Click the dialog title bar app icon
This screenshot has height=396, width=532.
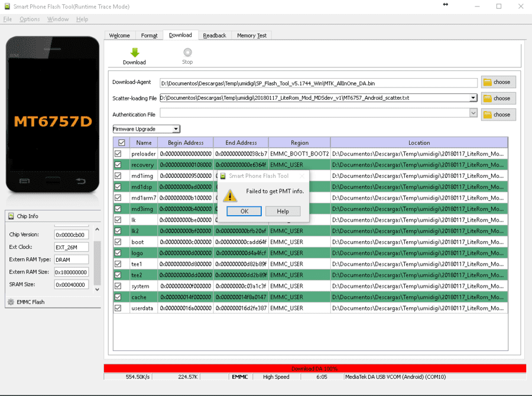223,176
